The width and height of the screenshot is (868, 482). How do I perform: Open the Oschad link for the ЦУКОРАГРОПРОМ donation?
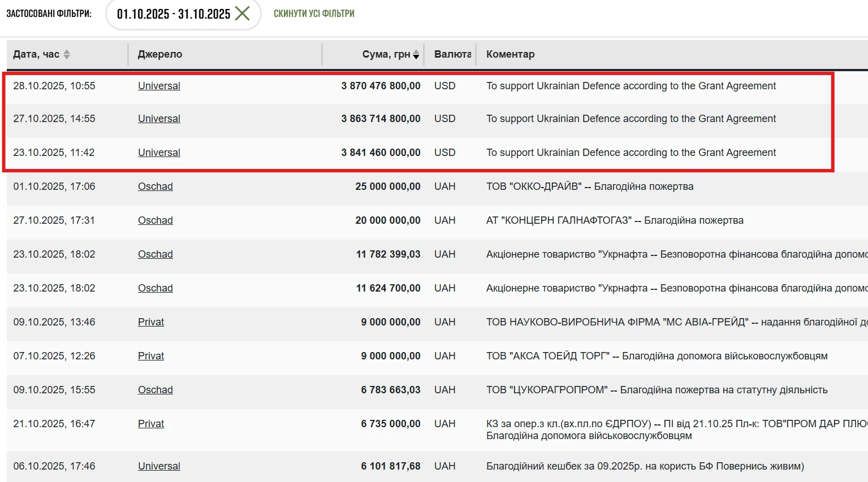(156, 390)
